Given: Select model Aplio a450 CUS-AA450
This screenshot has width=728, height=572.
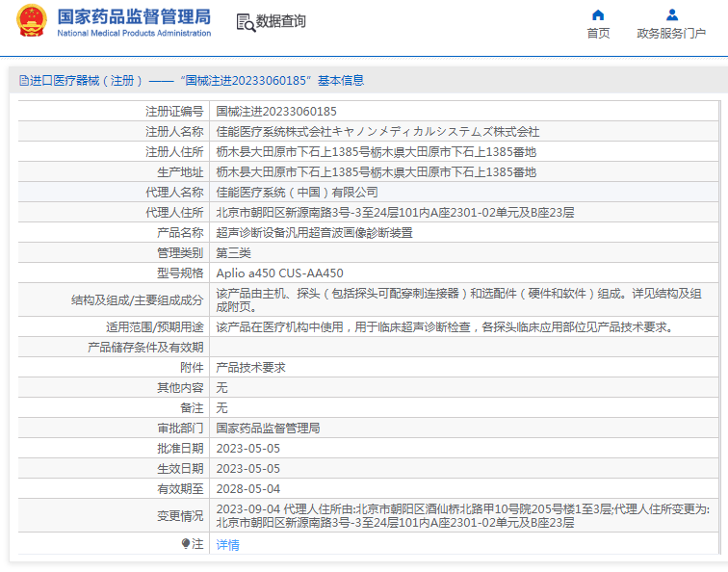Looking at the screenshot, I should coord(280,273).
